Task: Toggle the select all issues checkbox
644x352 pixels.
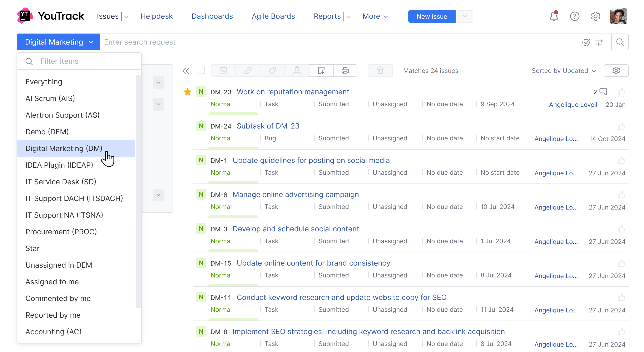Action: [x=201, y=70]
